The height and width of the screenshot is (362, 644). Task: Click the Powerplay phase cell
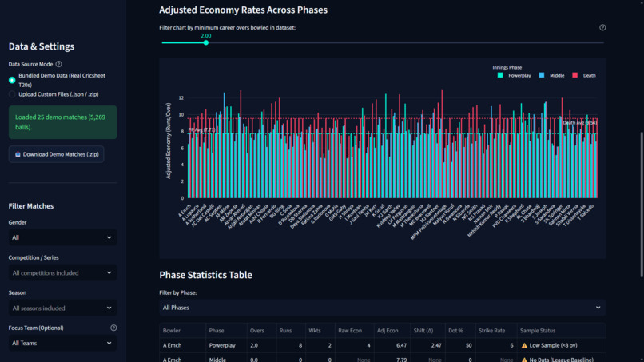(226, 345)
